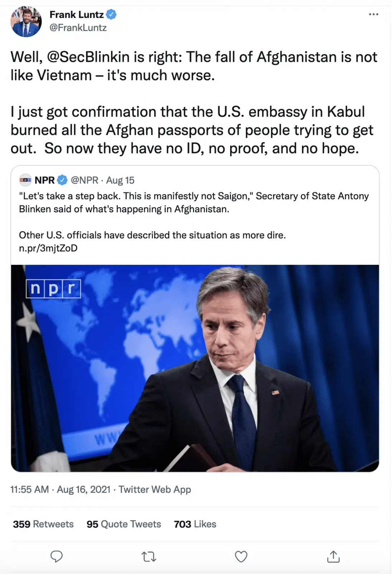Image resolution: width=392 pixels, height=574 pixels.
Task: Click Frank Luntz's blue verified badge
Action: (112, 15)
